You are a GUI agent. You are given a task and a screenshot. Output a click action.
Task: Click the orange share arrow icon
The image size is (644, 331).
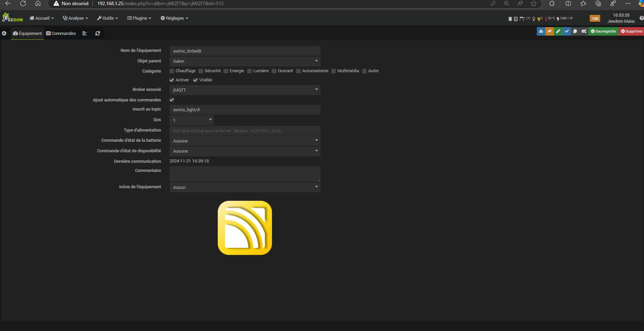[549, 31]
